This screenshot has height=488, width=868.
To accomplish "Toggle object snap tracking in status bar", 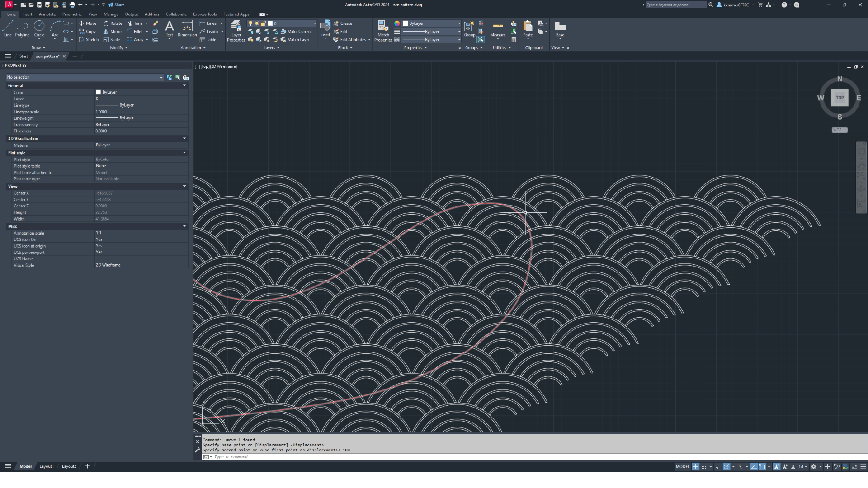I will click(754, 466).
